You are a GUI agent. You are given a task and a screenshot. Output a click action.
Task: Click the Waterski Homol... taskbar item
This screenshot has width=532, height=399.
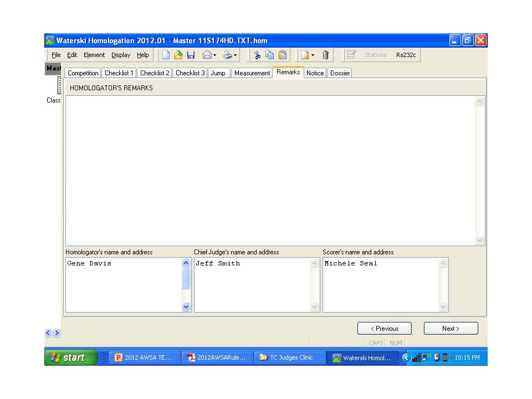[362, 357]
